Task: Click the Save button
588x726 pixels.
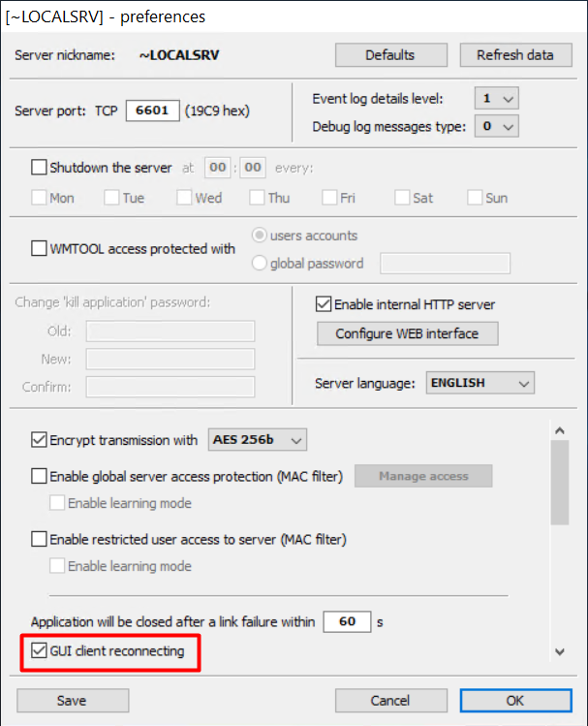Action: (x=73, y=700)
